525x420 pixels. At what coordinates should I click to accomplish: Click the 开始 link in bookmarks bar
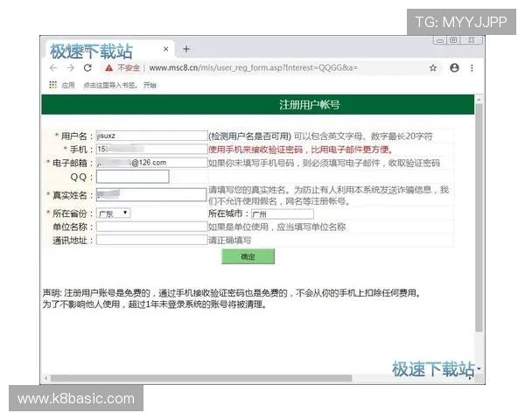[x=150, y=86]
